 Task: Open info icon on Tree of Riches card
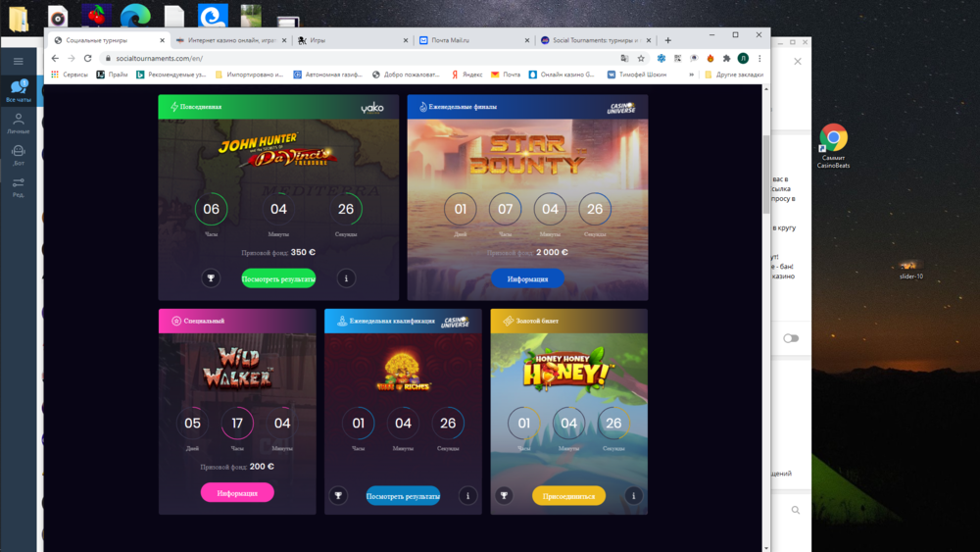coord(467,496)
